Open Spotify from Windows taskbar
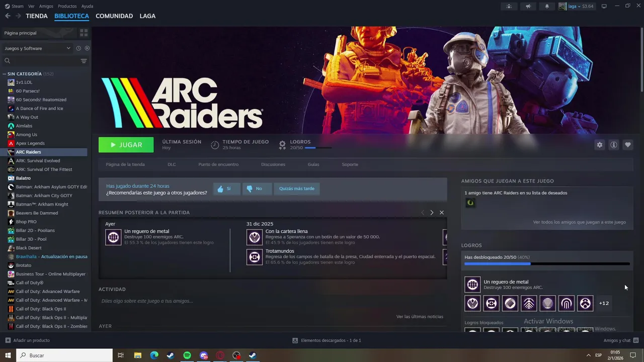 [187, 355]
